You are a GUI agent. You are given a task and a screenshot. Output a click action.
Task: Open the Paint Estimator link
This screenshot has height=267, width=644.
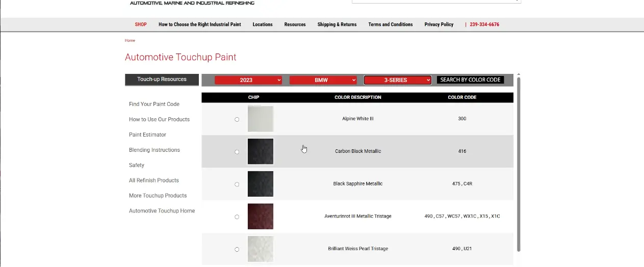(x=147, y=135)
